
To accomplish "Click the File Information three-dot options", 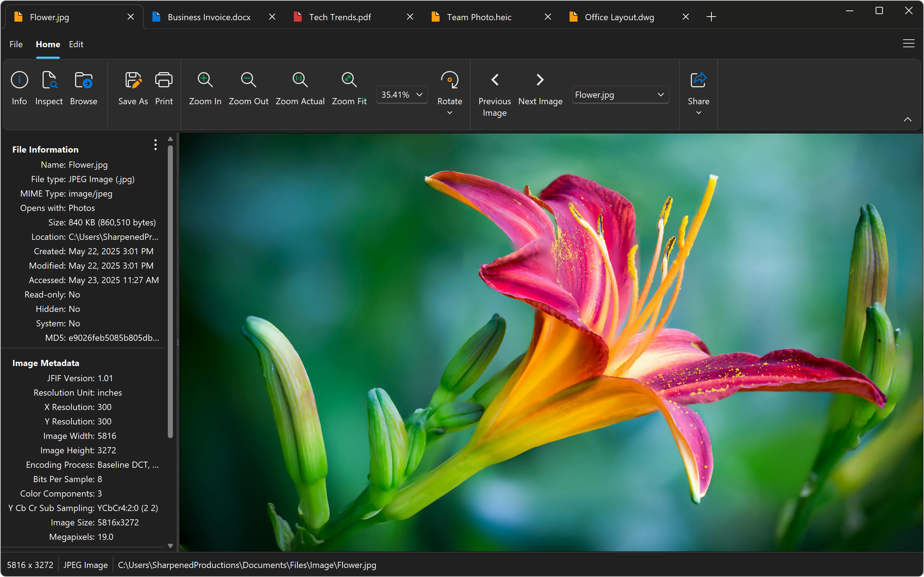I will [x=156, y=145].
